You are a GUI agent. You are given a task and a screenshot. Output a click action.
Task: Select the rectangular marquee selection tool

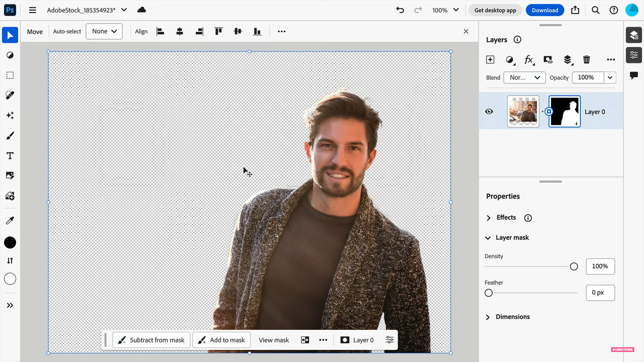(x=10, y=75)
